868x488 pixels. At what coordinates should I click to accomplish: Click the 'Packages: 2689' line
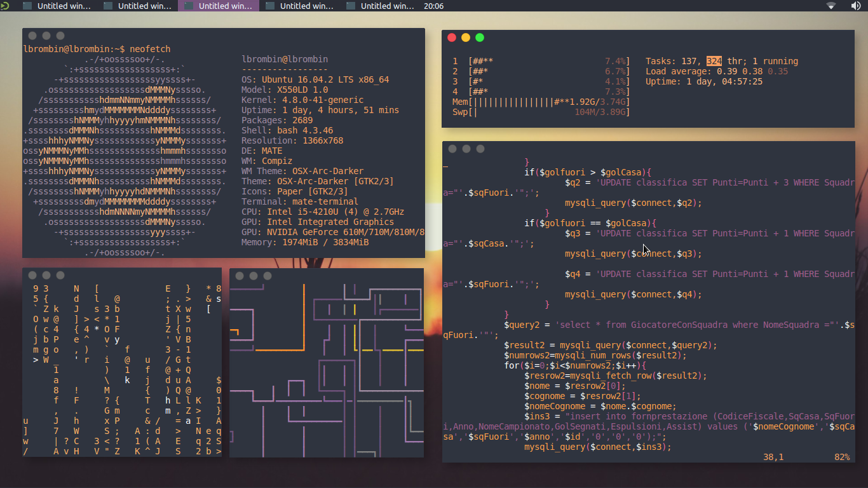pos(277,120)
